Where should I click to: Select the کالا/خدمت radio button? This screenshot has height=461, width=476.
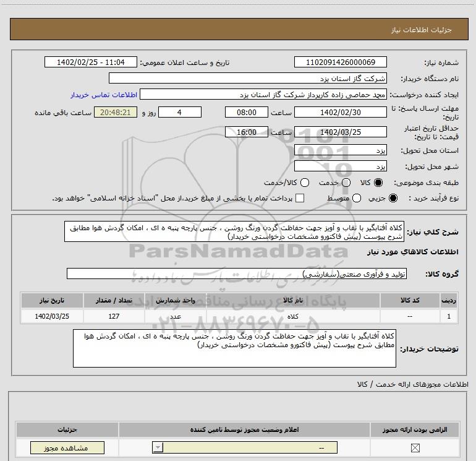[x=305, y=183]
